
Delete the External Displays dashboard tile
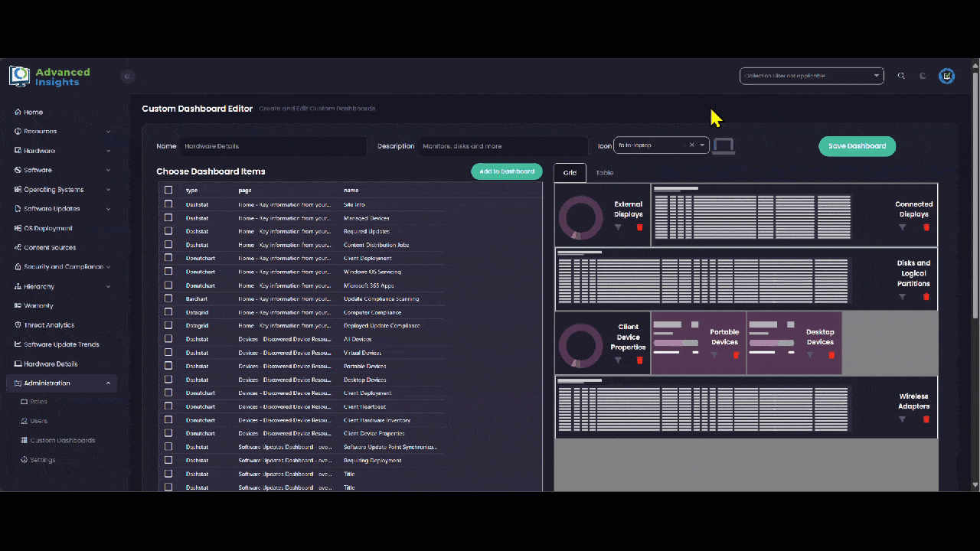pyautogui.click(x=639, y=227)
